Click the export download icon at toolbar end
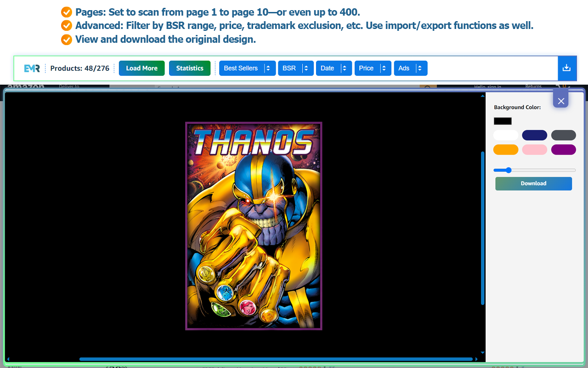The image size is (588, 368). (x=566, y=68)
